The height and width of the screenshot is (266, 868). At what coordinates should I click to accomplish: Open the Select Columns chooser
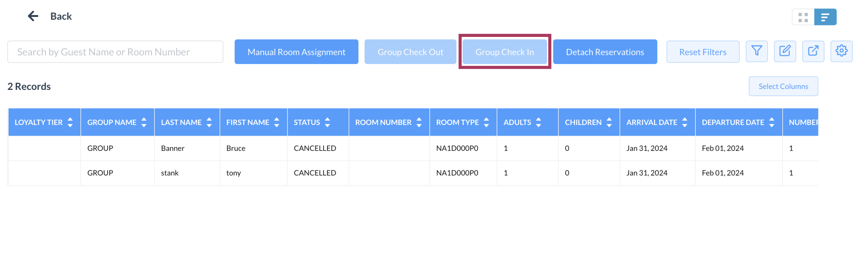783,86
